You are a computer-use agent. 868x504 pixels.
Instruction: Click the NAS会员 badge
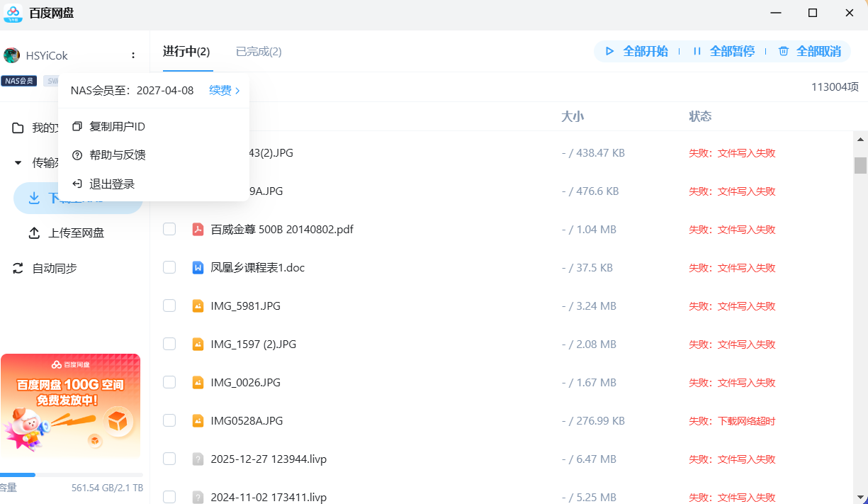pyautogui.click(x=19, y=81)
